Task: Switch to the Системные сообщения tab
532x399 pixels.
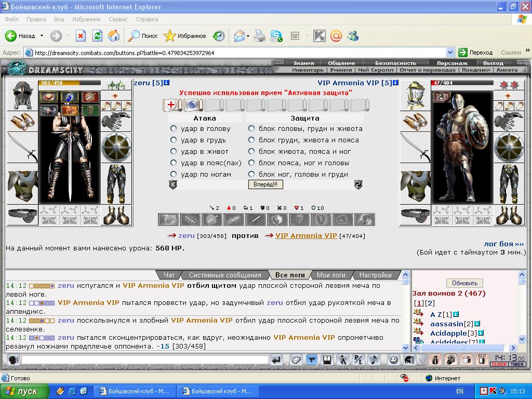Action: [x=225, y=275]
